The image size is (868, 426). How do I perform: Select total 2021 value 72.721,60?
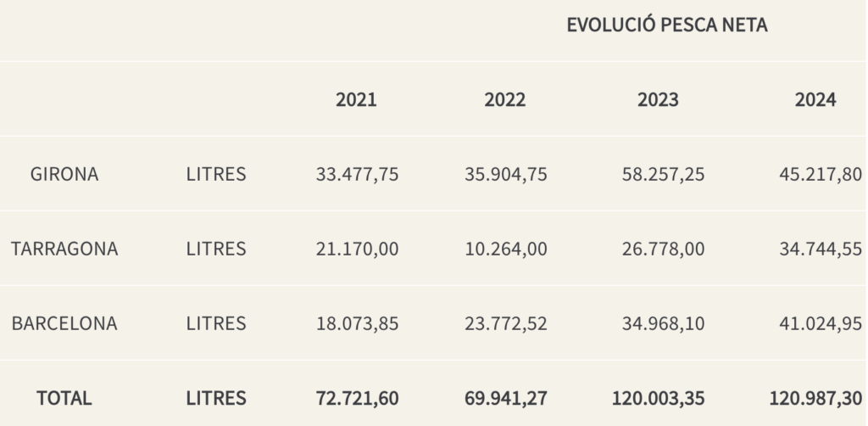(x=357, y=398)
